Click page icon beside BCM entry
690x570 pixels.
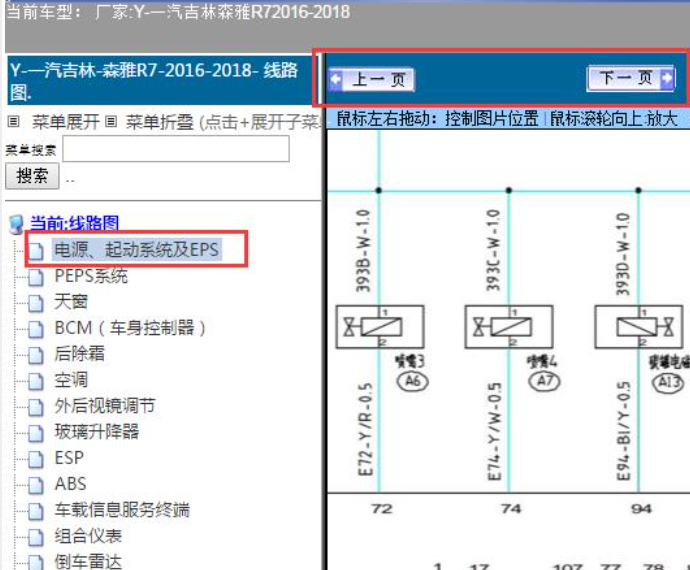(36, 329)
